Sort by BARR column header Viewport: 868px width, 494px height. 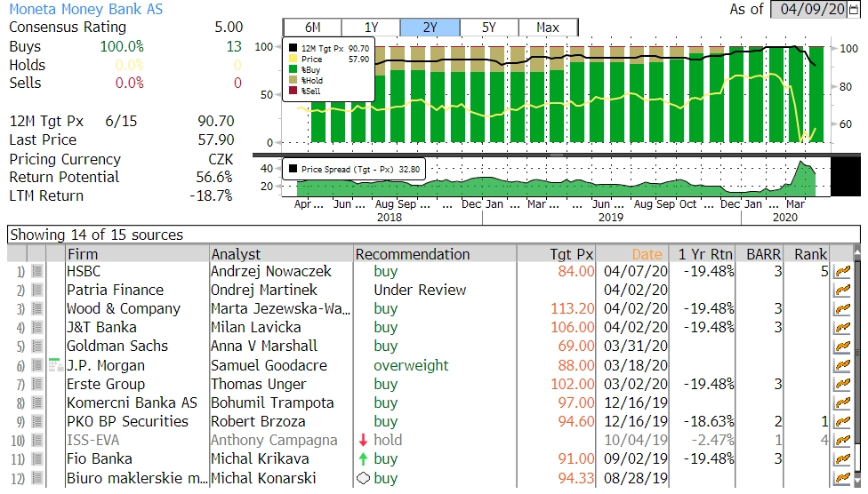[x=759, y=254]
